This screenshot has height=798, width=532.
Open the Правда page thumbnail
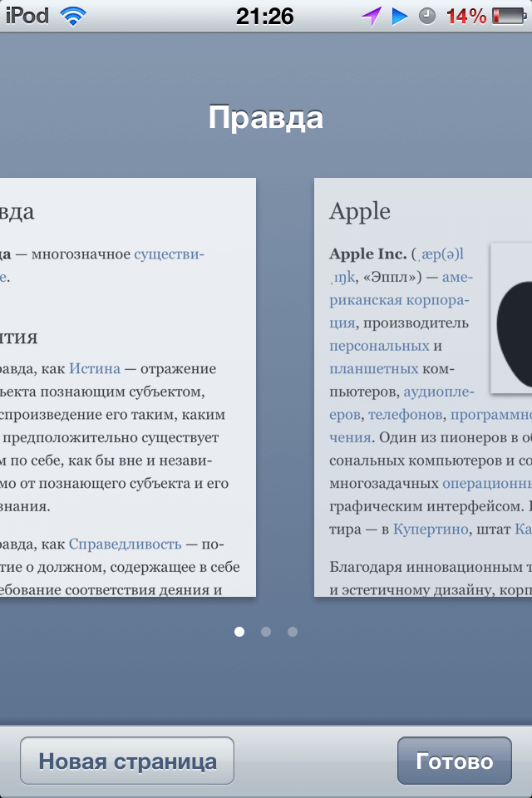(x=128, y=387)
